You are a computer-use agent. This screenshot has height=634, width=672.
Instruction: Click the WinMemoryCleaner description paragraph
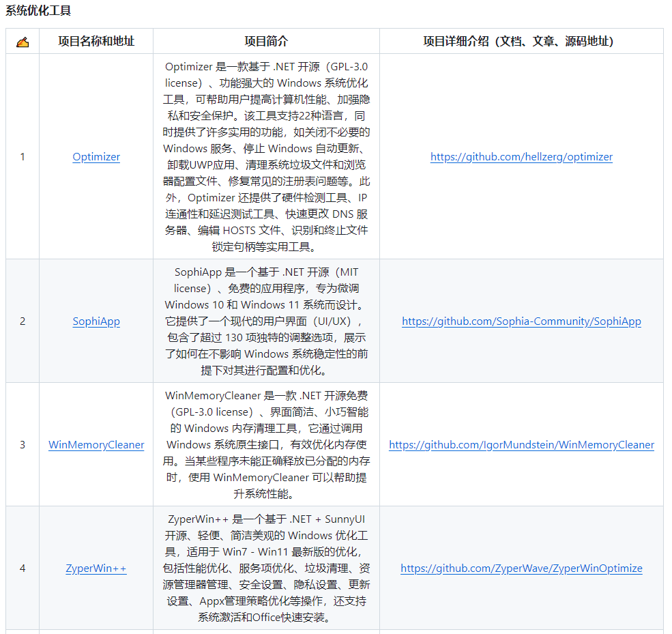pos(266,445)
